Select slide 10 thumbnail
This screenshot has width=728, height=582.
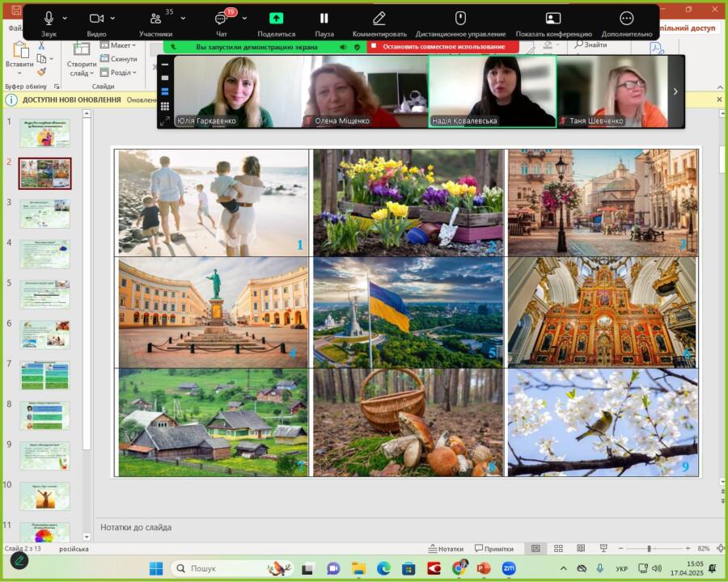[44, 496]
